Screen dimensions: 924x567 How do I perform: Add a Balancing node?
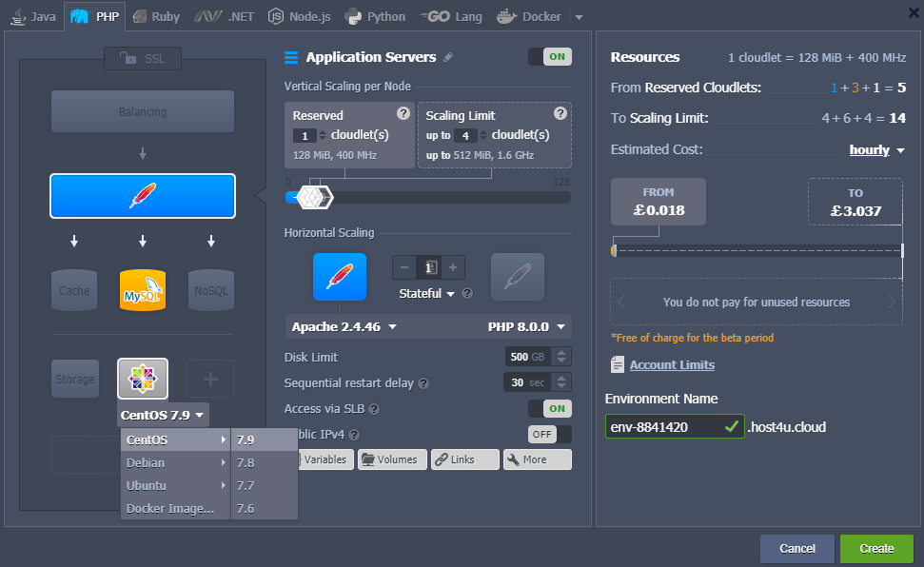coord(143,111)
